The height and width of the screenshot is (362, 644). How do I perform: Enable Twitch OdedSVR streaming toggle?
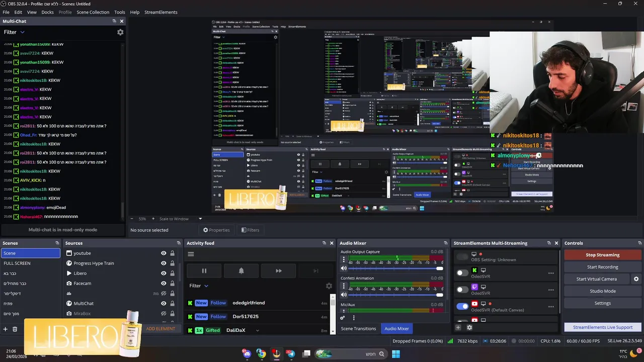click(x=462, y=290)
